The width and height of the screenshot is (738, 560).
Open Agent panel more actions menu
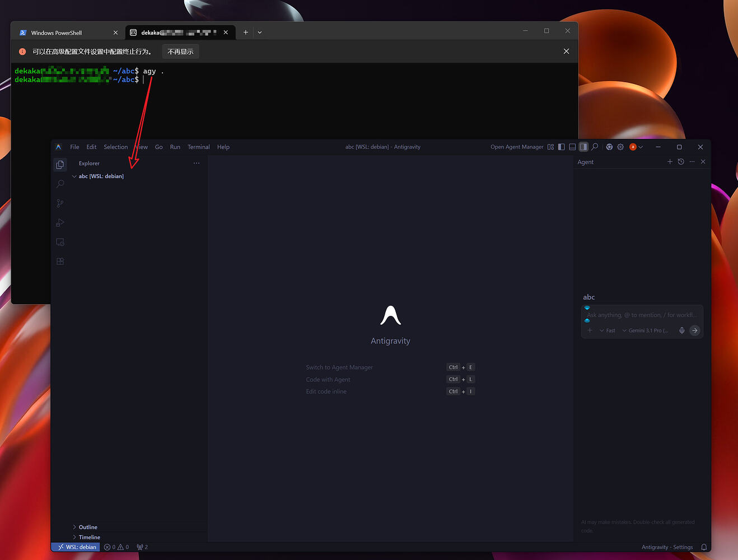692,162
